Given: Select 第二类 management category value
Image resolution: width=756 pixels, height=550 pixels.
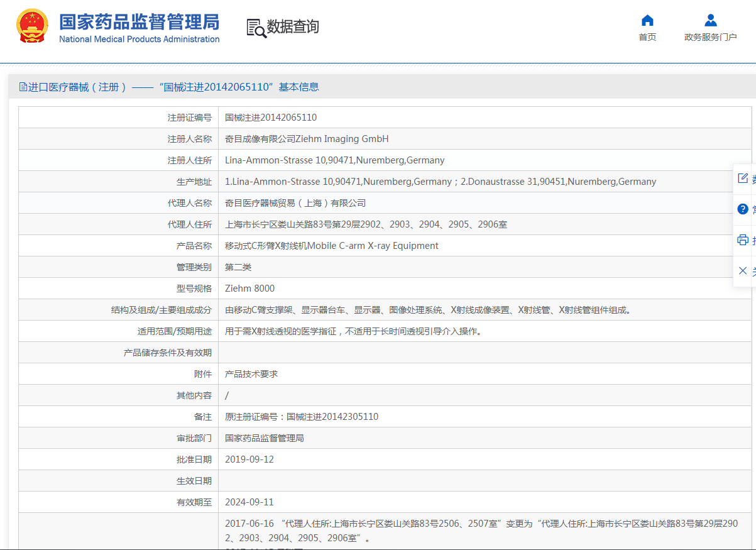Looking at the screenshot, I should click(238, 267).
